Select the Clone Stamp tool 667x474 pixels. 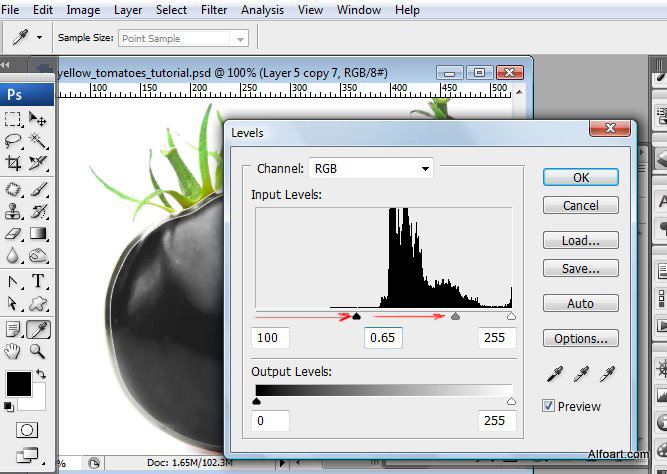(13, 211)
